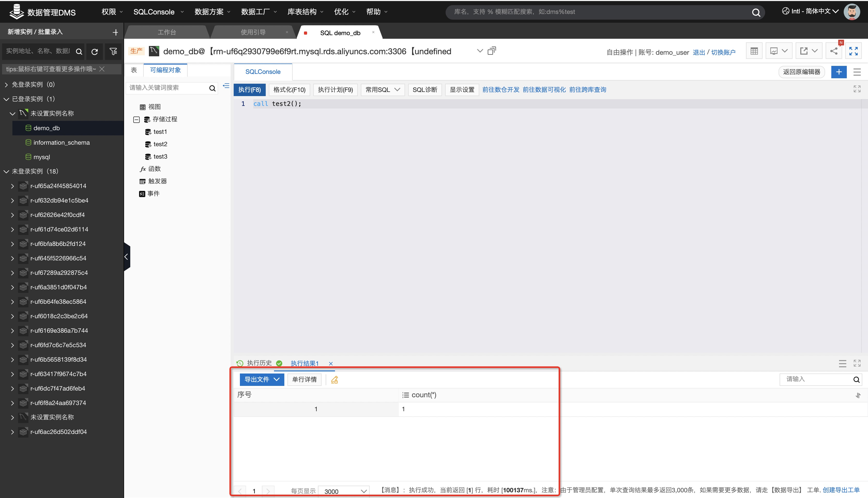Image resolution: width=868 pixels, height=498 pixels.
Task: Add a new SQLConsole tab with blue plus
Action: click(839, 72)
